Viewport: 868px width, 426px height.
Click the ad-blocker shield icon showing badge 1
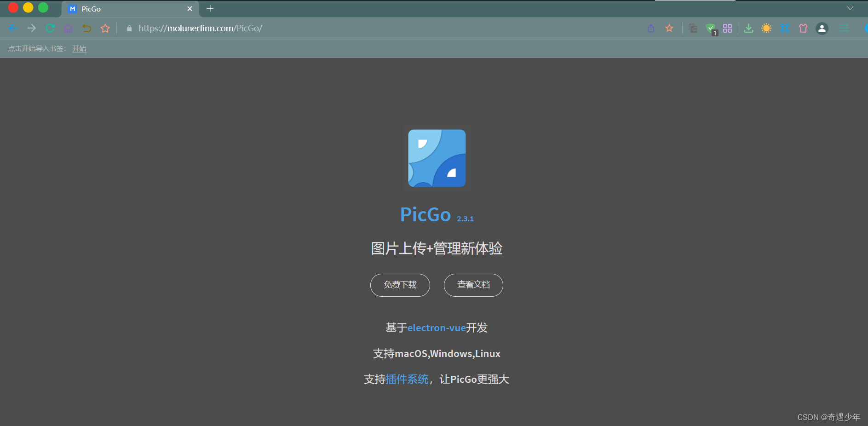[711, 28]
